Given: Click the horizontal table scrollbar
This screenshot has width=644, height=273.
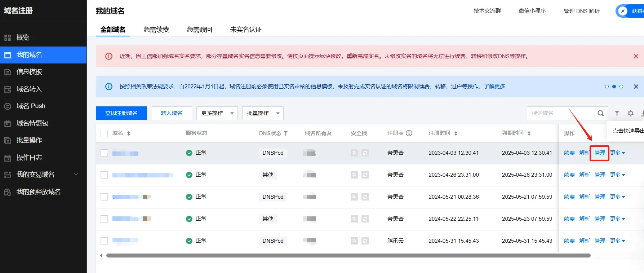Looking at the screenshot, I should [348, 255].
